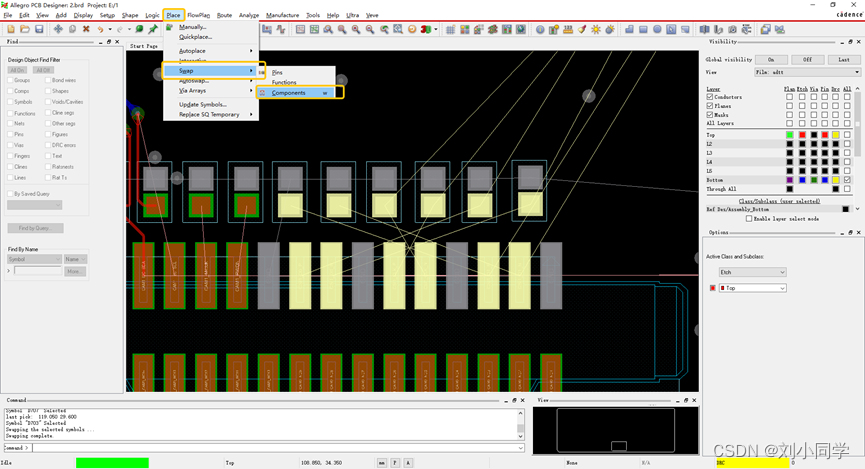Click the Save disk toolbar icon
The height and width of the screenshot is (469, 865).
tap(39, 29)
